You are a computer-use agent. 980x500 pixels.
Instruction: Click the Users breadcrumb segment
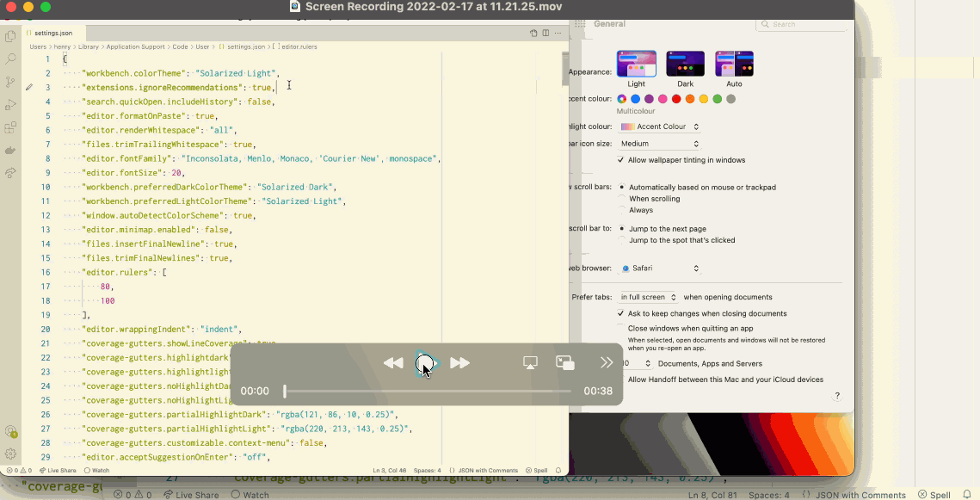coord(38,46)
